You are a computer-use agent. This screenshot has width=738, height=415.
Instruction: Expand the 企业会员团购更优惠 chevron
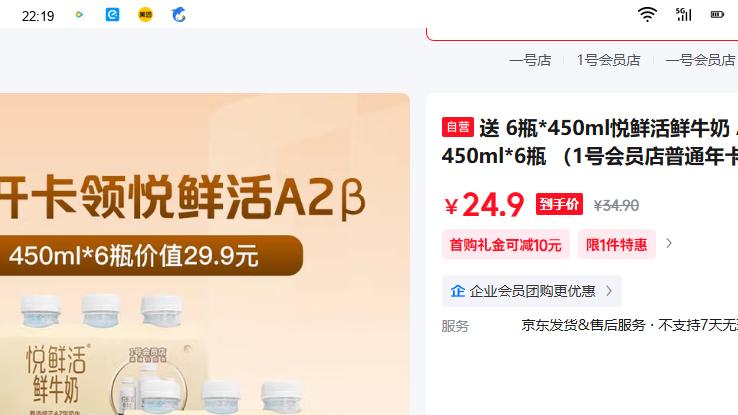(609, 291)
